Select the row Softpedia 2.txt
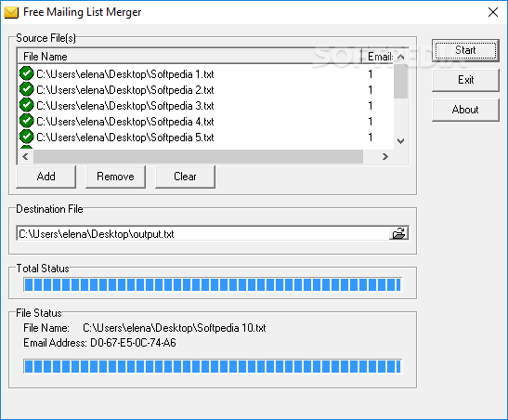The width and height of the screenshot is (508, 420). [206, 90]
